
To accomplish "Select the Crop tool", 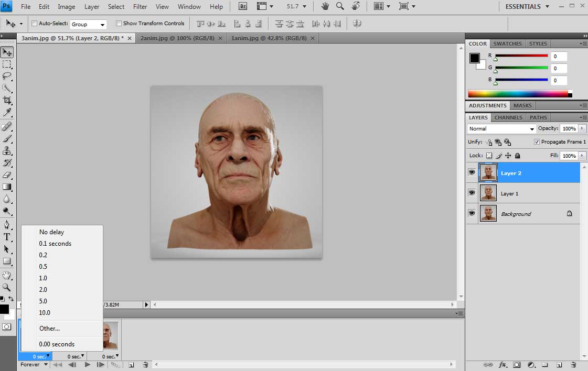I will click(7, 100).
